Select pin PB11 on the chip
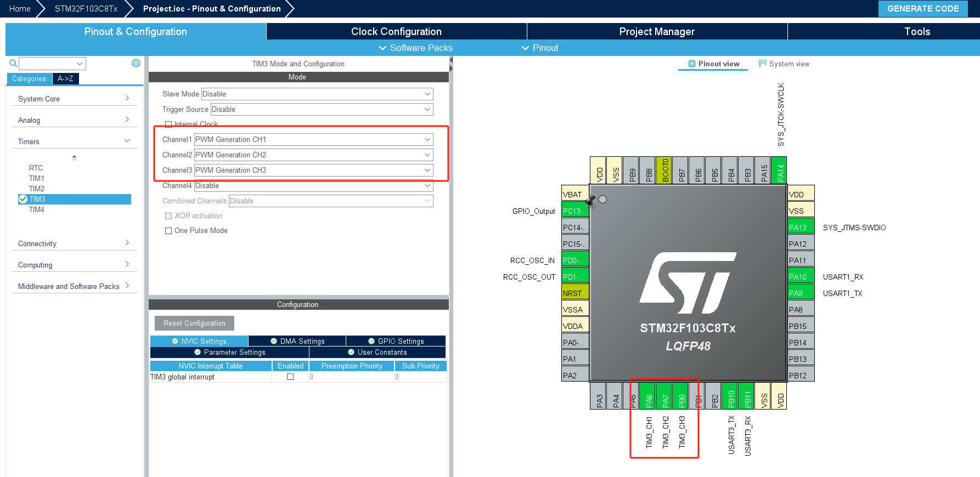 click(747, 396)
